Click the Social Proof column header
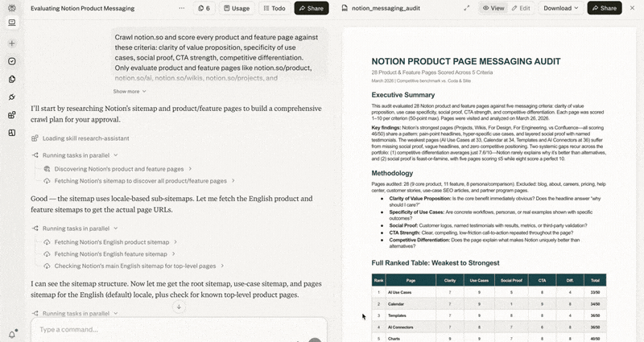Viewport: 644px width, 342px height. tap(511, 280)
